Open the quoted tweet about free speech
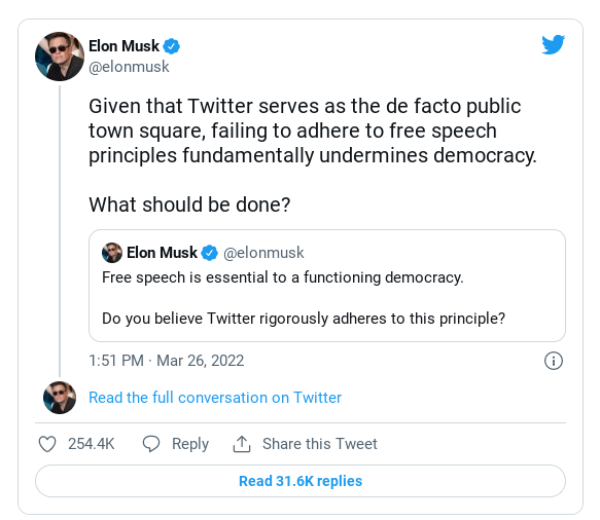Viewport: 600px width, 520px height. [x=327, y=285]
